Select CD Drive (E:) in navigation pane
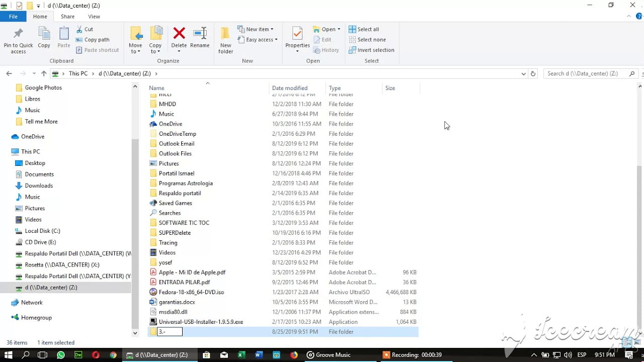Viewport: 644px width, 362px height. (x=40, y=242)
